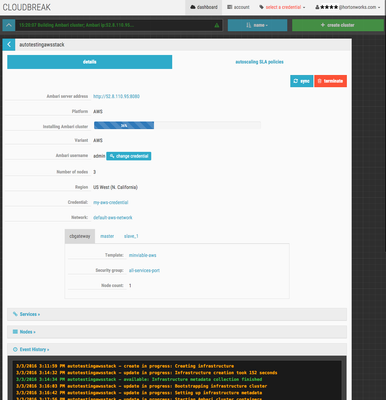386x400 pixels.
Task: Click the sync button
Action: point(302,81)
